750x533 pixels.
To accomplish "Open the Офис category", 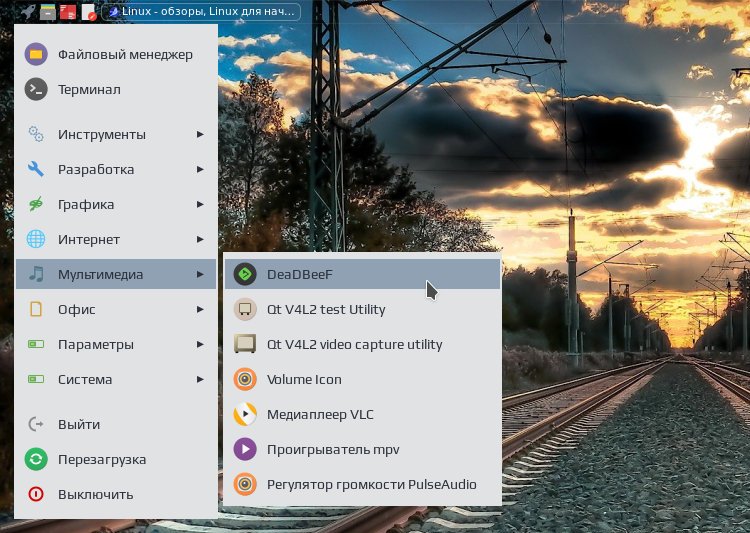I will click(x=116, y=309).
